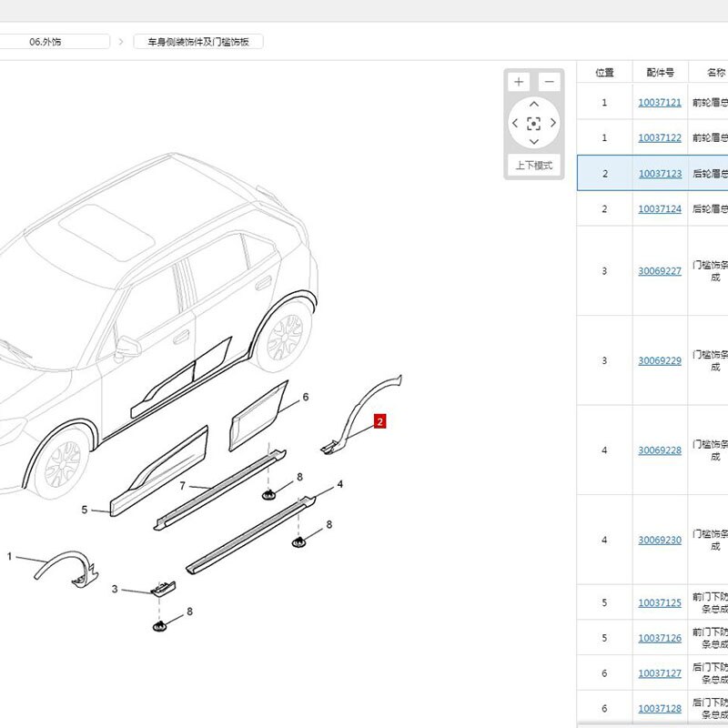Select callout number 3 in the diagram
Viewport: 728px width, 728px height.
(x=115, y=589)
